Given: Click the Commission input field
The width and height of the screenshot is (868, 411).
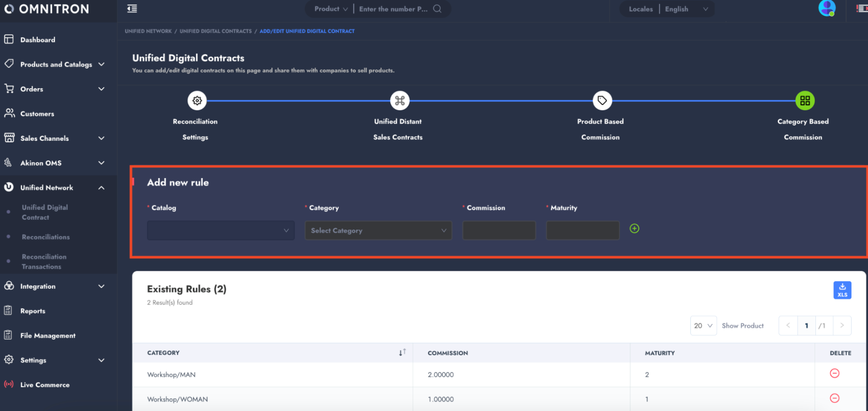Looking at the screenshot, I should point(498,230).
